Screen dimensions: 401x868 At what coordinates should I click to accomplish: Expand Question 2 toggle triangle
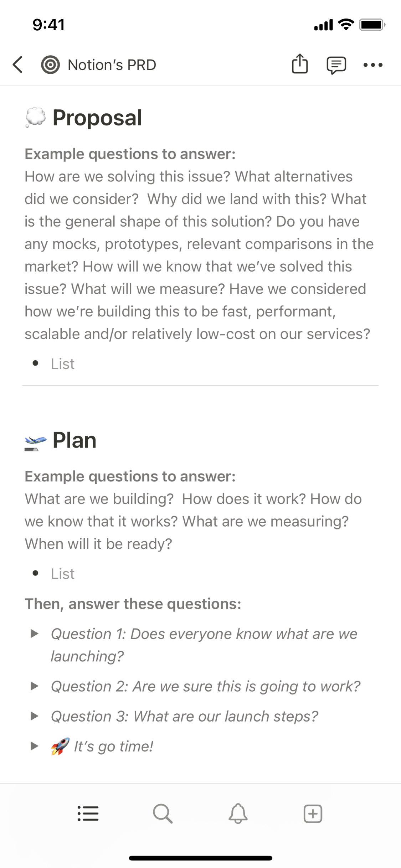[x=35, y=686]
